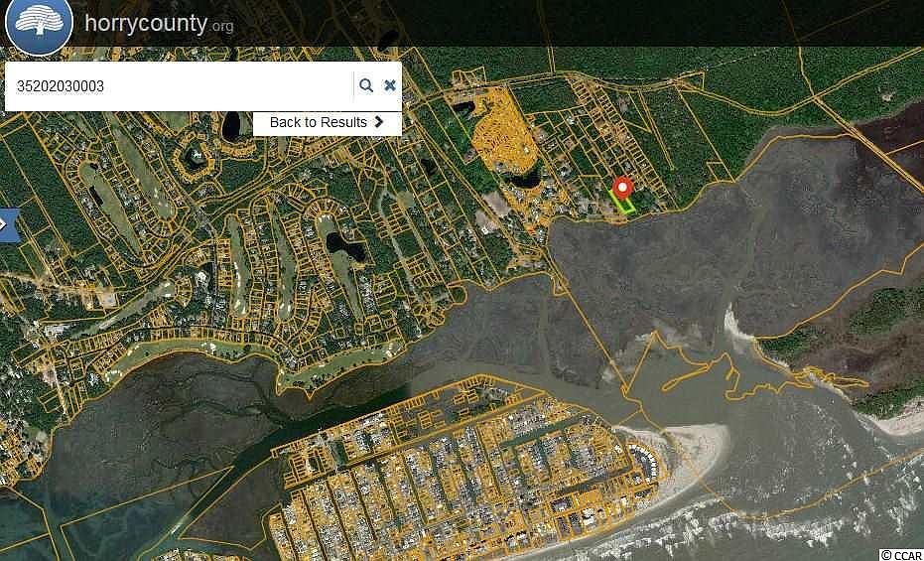Click the green highlighted parcel below the pin

coord(621,203)
